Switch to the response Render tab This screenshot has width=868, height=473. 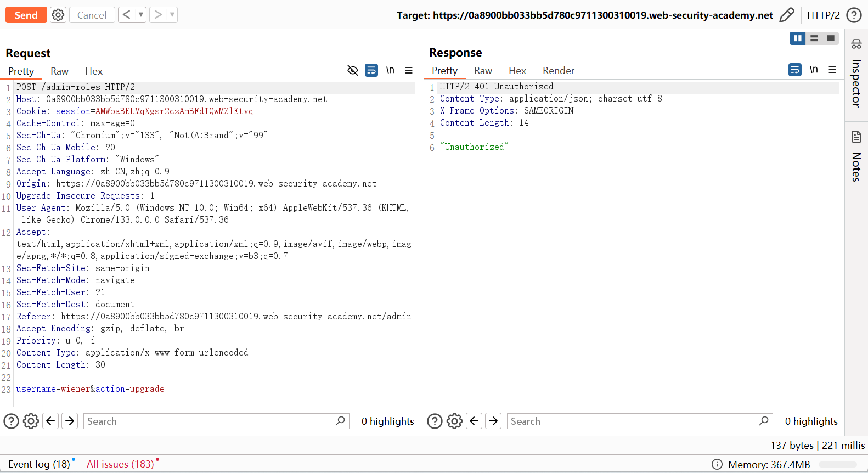(x=558, y=71)
